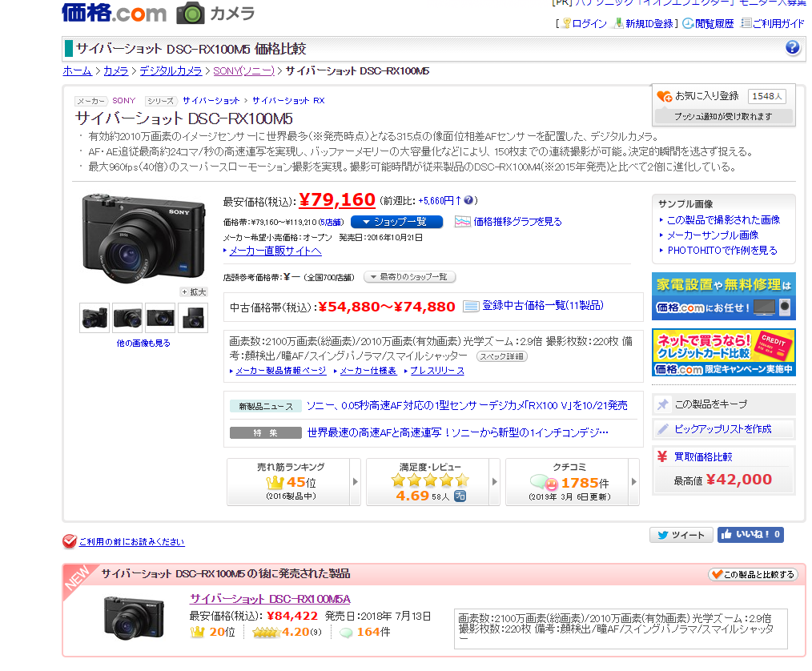Click pro reviewer badge icon
Viewport: 812px width, 671px height.
click(x=460, y=496)
